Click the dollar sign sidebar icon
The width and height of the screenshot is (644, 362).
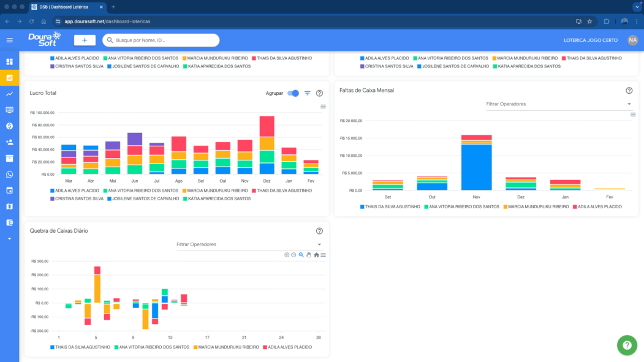[9, 126]
